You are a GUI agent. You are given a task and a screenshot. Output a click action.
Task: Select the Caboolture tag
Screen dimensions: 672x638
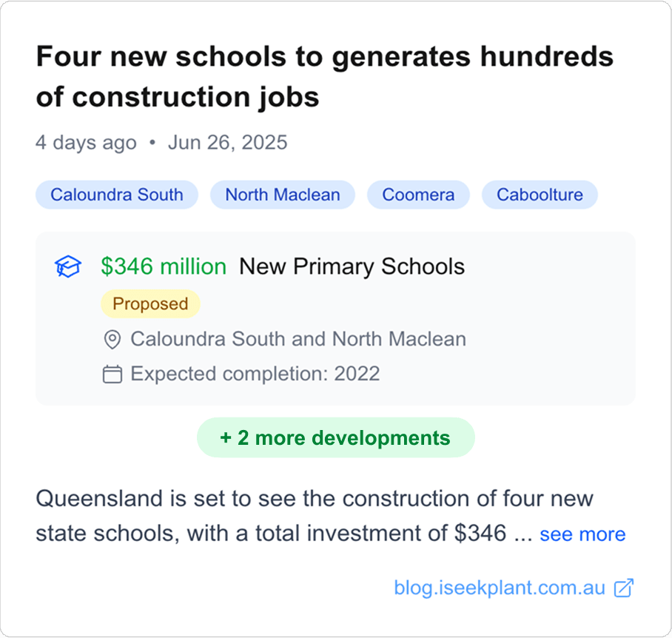[x=540, y=195]
